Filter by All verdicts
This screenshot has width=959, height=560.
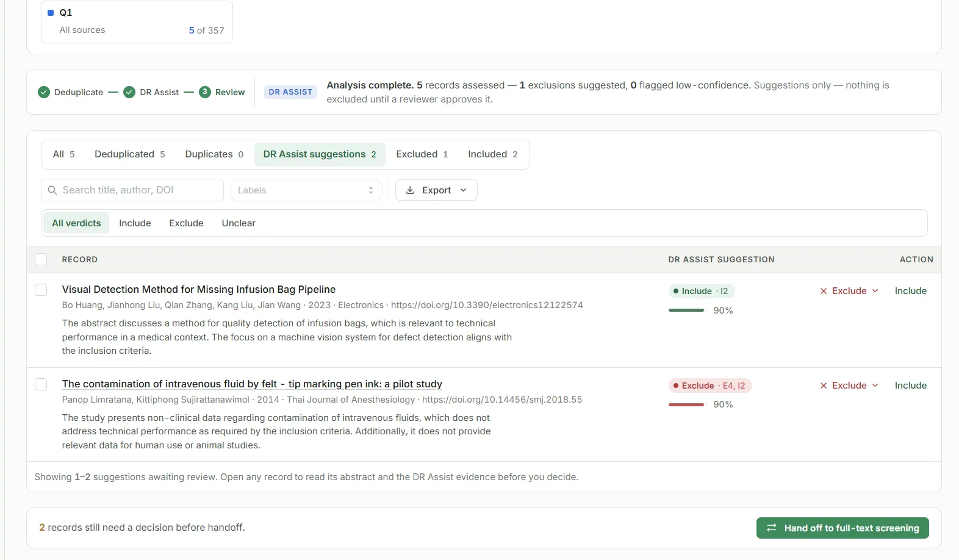coord(76,223)
